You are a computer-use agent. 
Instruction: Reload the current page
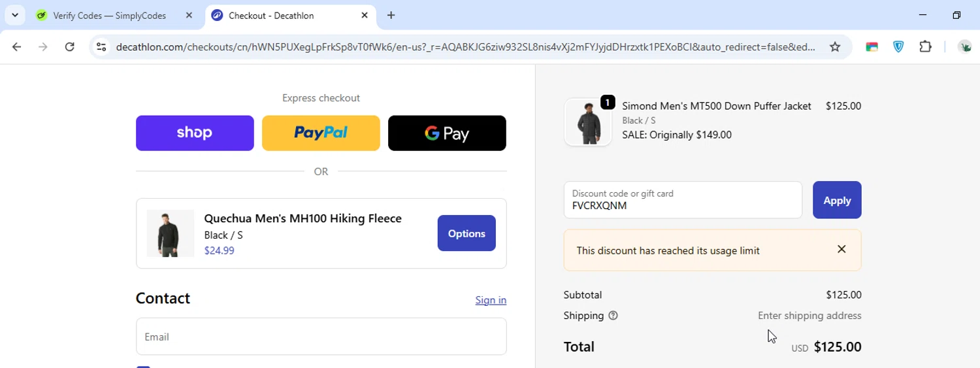pyautogui.click(x=69, y=46)
